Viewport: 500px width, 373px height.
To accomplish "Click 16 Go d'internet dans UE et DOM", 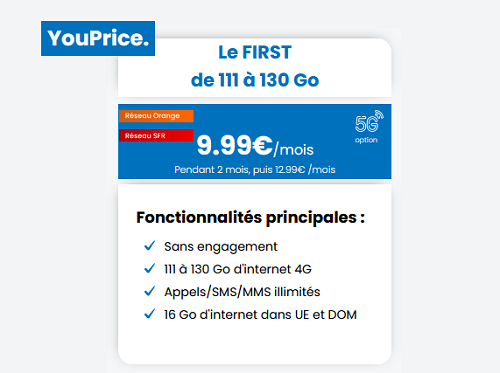I will click(x=260, y=315).
